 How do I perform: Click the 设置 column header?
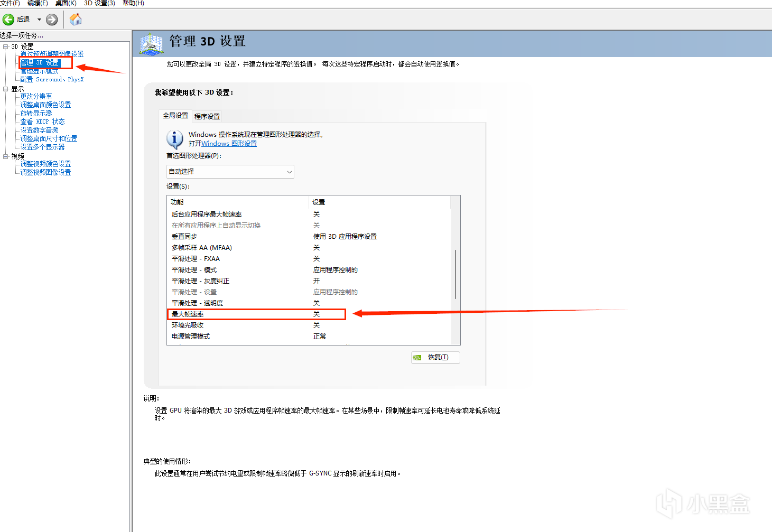point(379,202)
